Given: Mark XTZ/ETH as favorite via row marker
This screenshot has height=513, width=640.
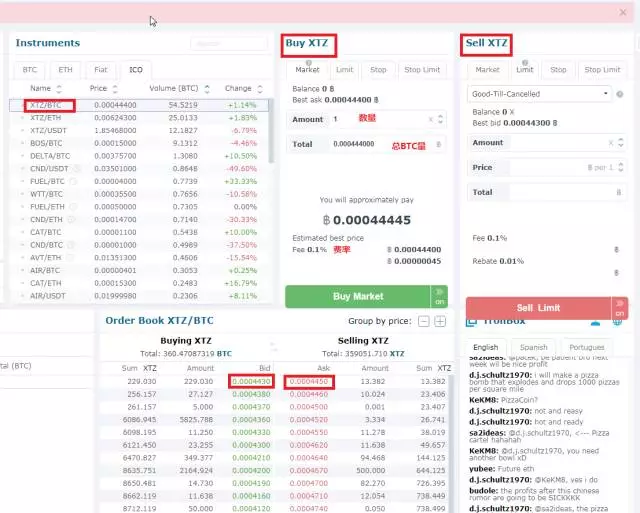Looking at the screenshot, I should (22, 118).
